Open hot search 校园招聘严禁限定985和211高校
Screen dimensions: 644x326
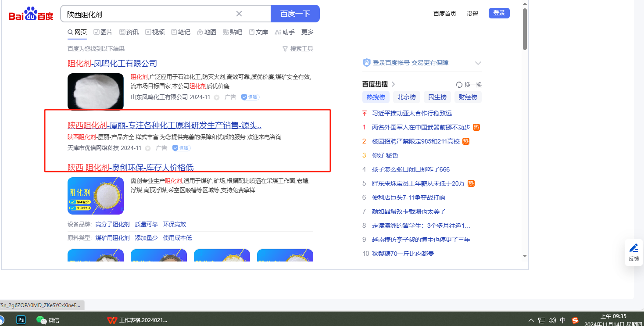tap(416, 141)
